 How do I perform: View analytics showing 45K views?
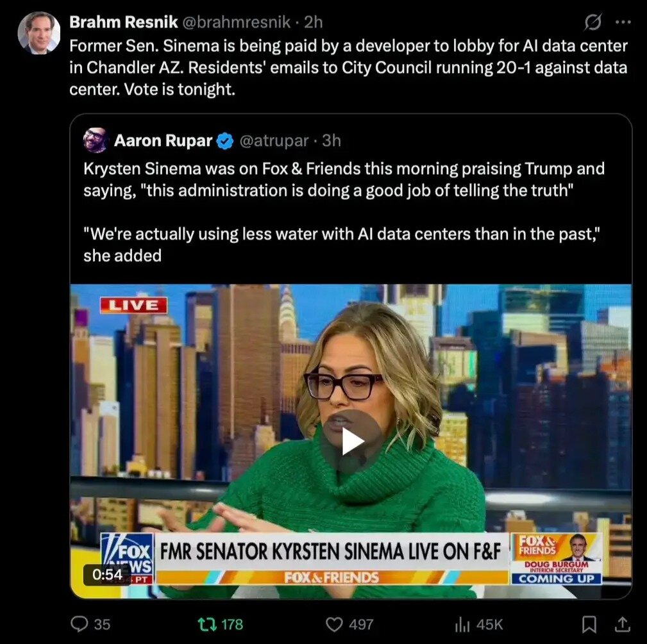462,625
